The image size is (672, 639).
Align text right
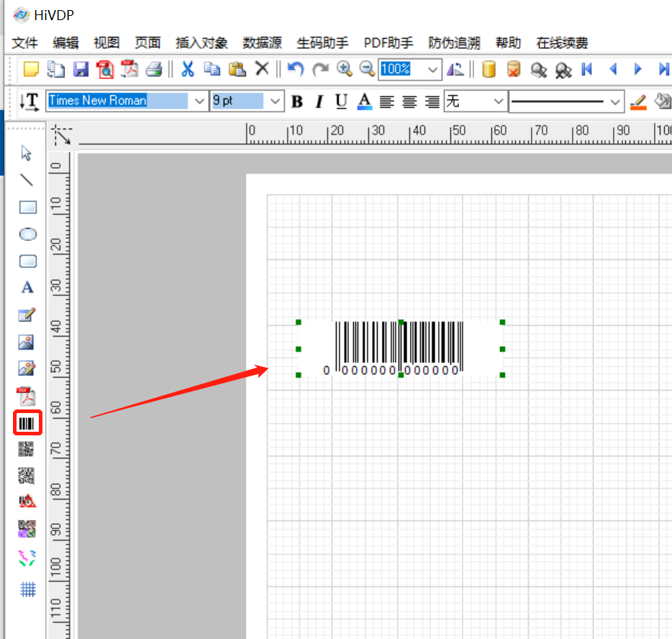(432, 102)
